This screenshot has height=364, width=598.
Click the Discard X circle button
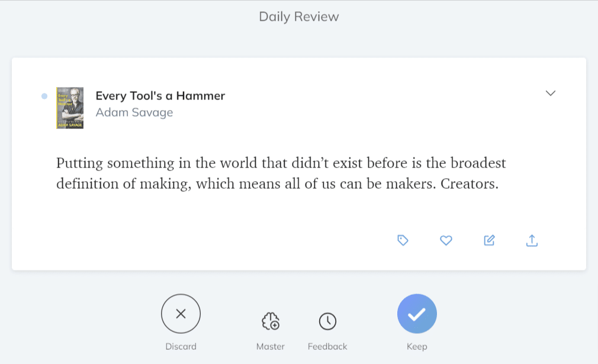pyautogui.click(x=181, y=314)
